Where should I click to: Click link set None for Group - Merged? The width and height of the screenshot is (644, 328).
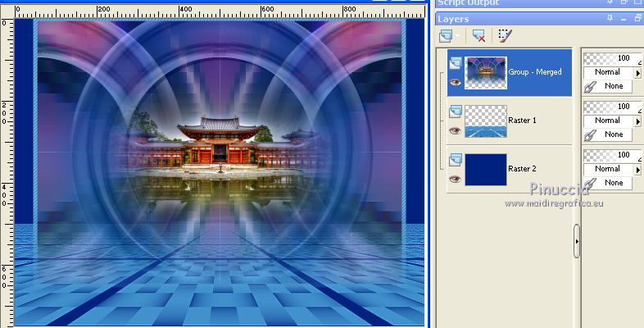pos(614,86)
